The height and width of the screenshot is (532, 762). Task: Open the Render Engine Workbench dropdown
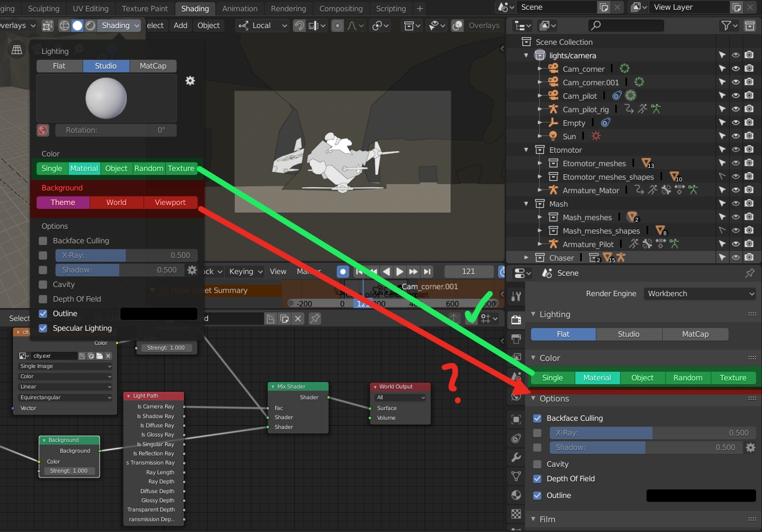700,294
